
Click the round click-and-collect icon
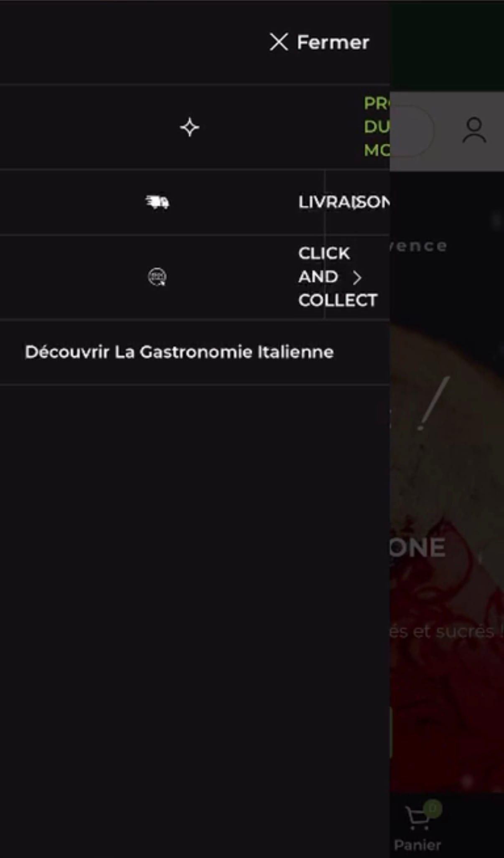pos(157,277)
